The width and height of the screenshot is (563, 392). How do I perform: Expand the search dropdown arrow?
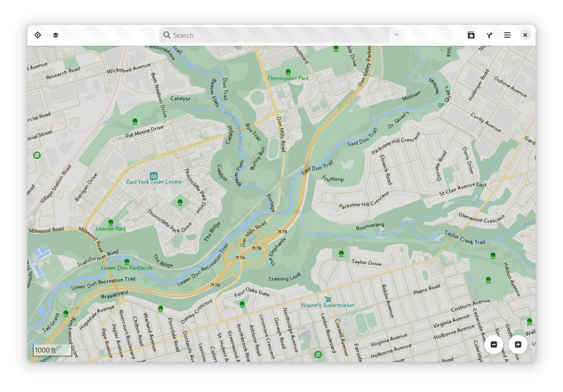[x=396, y=35]
